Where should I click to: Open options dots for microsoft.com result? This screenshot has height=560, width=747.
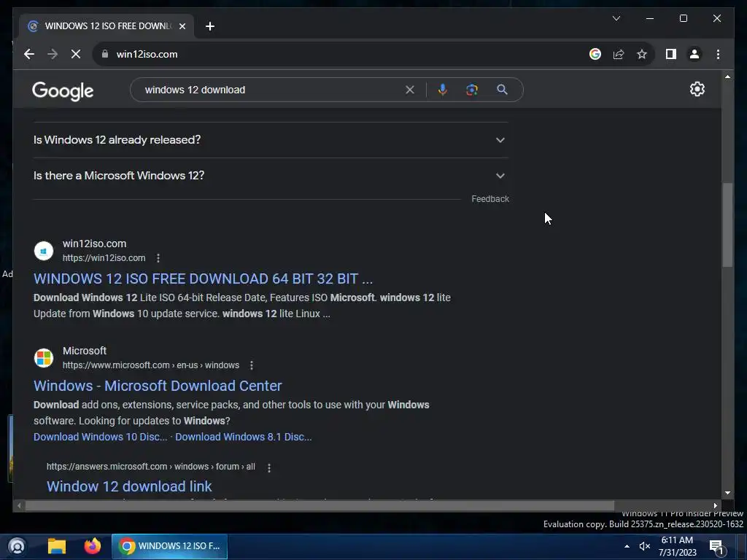click(252, 365)
